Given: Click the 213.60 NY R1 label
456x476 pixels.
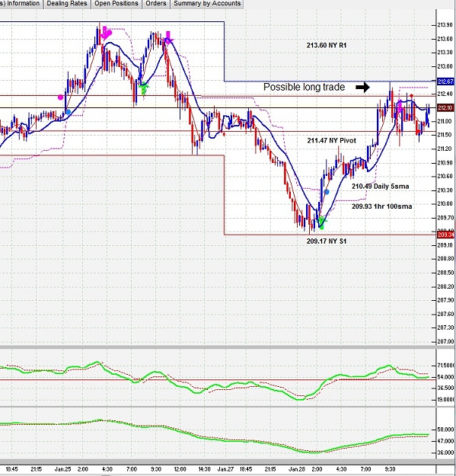Looking at the screenshot, I should [x=327, y=45].
